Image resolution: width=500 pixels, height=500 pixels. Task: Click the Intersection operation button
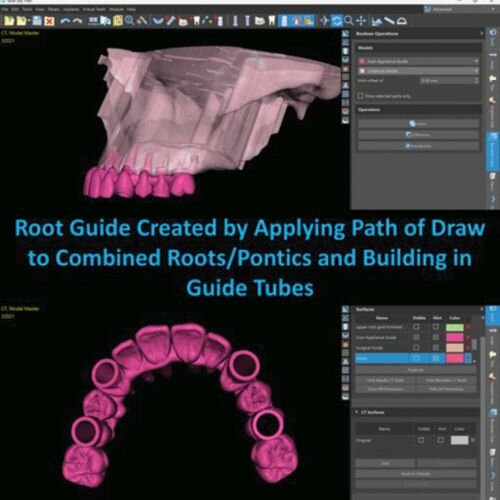(418, 146)
